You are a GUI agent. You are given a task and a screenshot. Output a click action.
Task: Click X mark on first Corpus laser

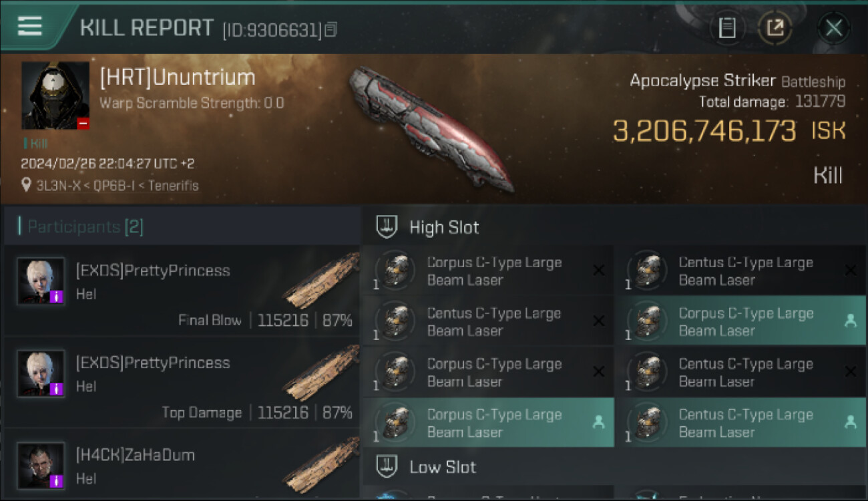[599, 271]
